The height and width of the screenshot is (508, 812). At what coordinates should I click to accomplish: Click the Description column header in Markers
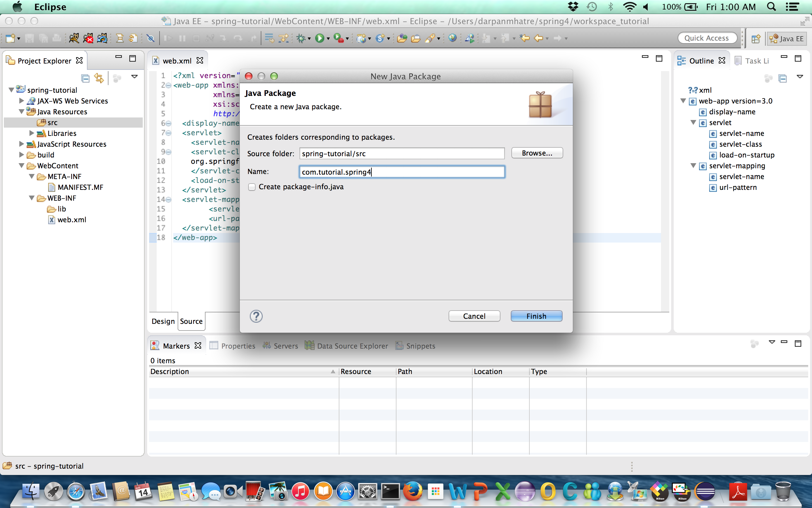coord(243,371)
